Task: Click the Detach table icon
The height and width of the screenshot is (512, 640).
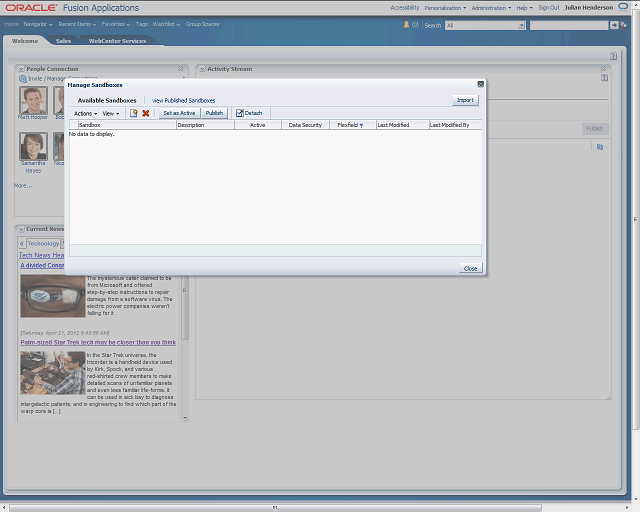Action: (x=240, y=113)
